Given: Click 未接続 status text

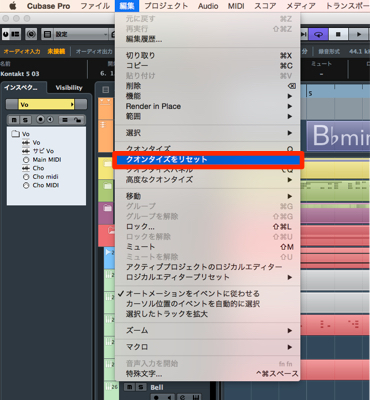Looking at the screenshot, I should (x=56, y=52).
